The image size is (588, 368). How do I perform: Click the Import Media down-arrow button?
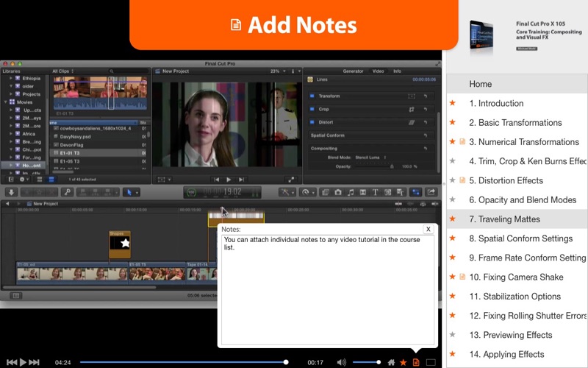(x=11, y=192)
